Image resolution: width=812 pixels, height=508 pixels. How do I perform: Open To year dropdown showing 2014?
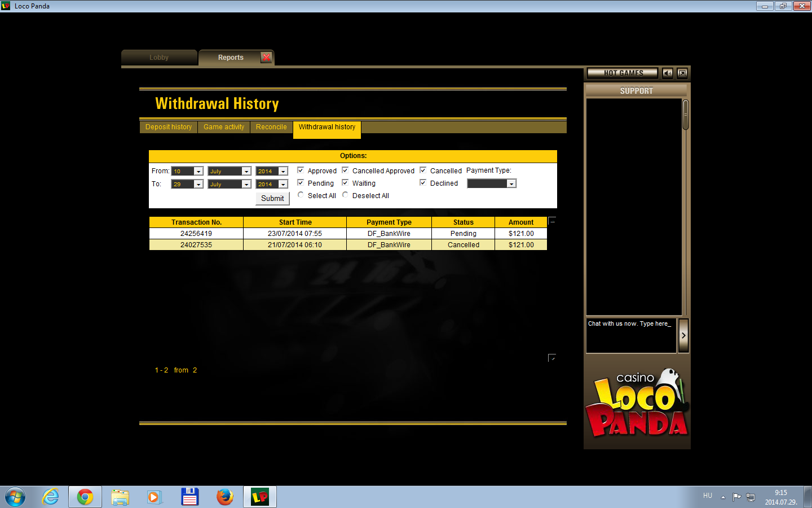[272, 184]
